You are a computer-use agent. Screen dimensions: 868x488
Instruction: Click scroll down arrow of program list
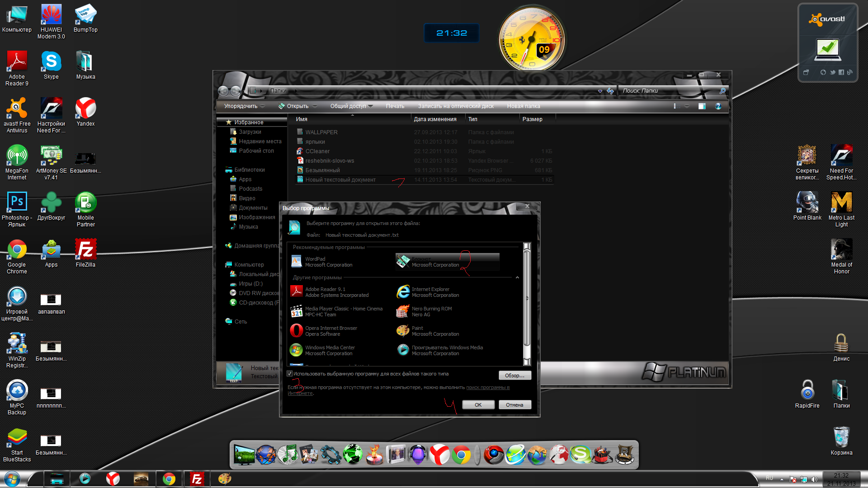pos(526,361)
